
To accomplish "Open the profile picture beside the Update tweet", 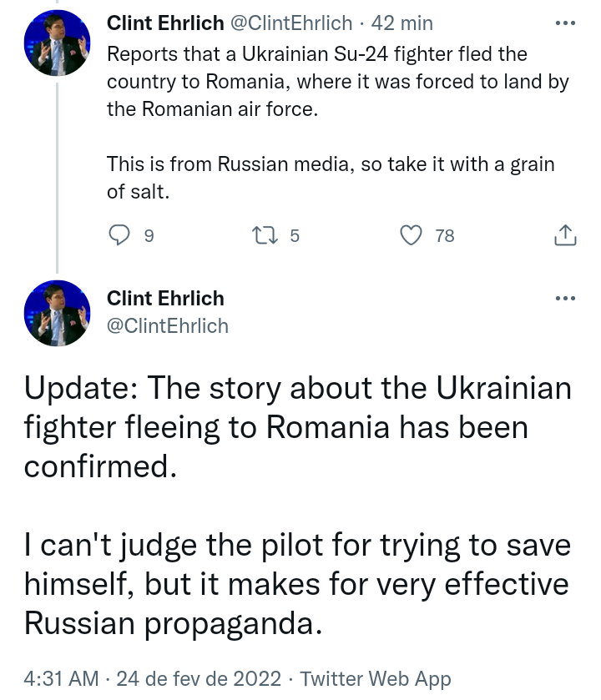I will pyautogui.click(x=57, y=313).
